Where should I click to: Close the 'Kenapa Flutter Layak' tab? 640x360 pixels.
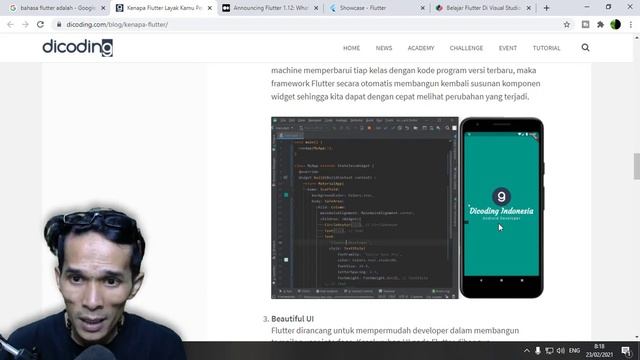click(210, 8)
